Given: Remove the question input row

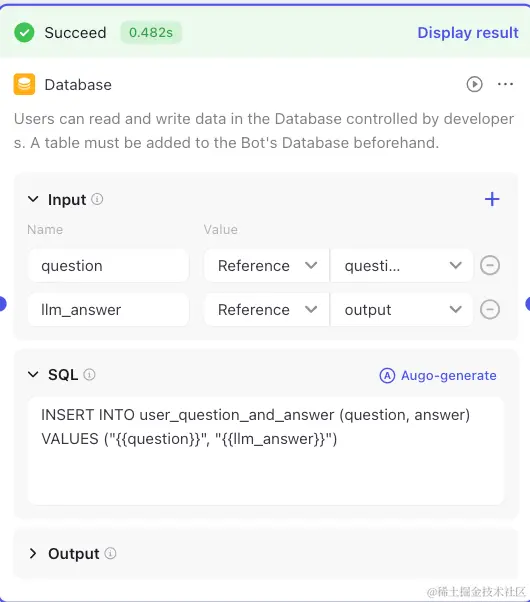Looking at the screenshot, I should (x=490, y=265).
